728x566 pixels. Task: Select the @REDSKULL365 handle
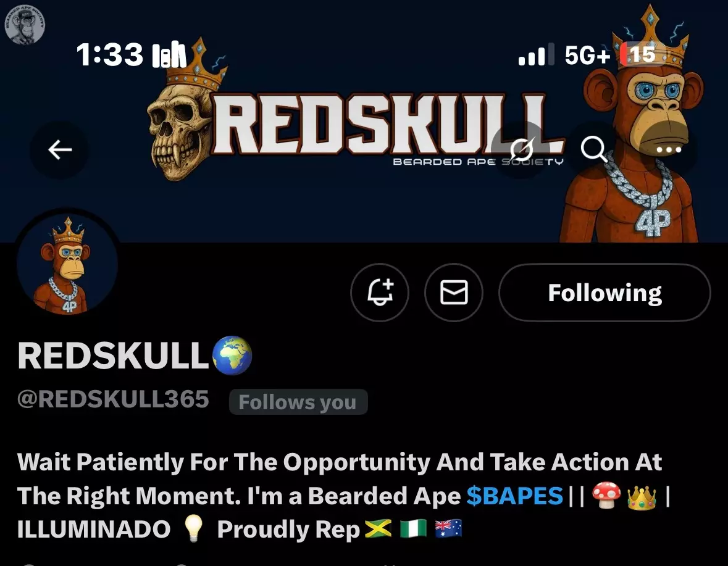click(113, 399)
